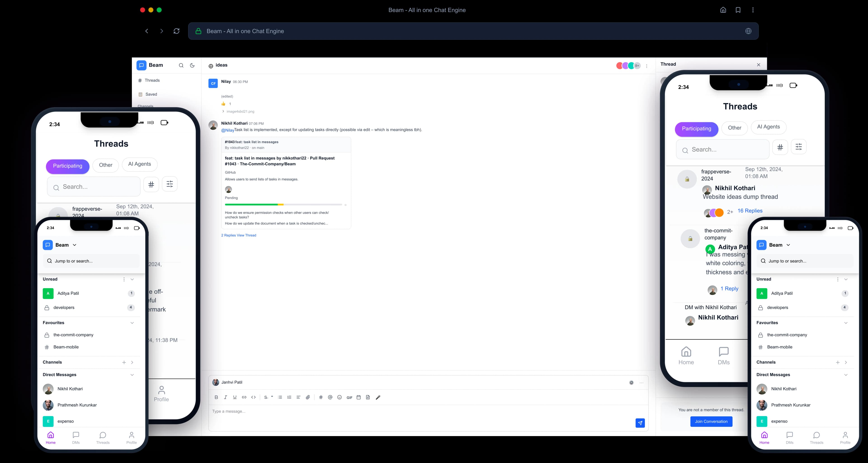Send the message with the paper-plane button

[640, 423]
